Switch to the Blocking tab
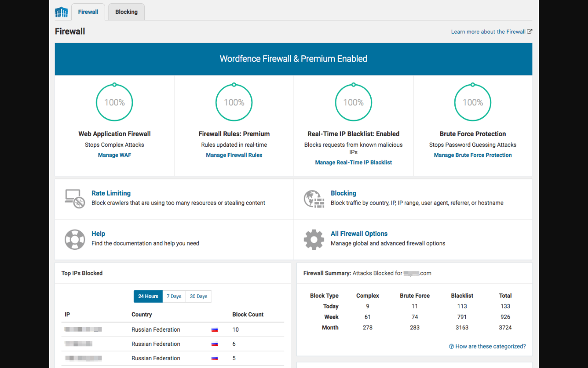 point(126,12)
